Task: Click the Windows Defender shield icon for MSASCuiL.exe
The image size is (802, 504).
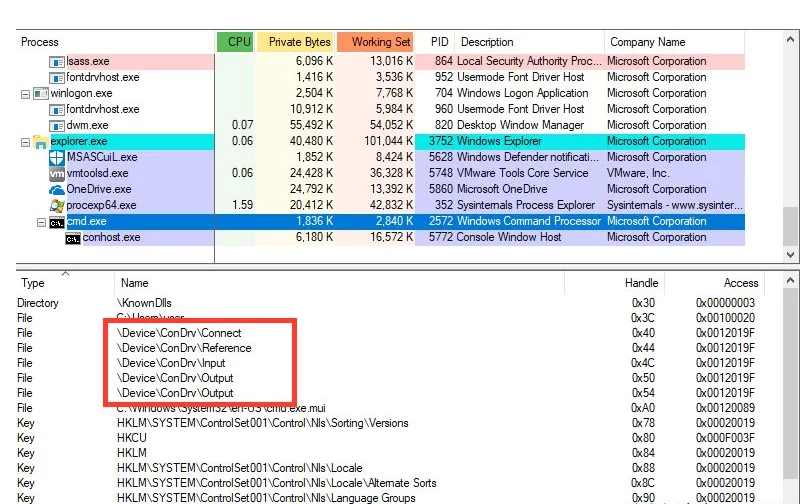Action: (x=57, y=158)
